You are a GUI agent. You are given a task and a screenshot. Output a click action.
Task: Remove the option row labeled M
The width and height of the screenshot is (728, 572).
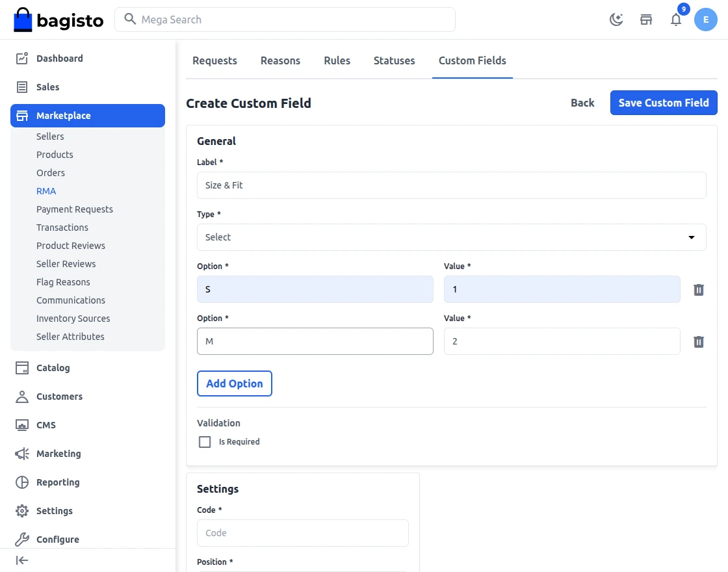(x=698, y=341)
